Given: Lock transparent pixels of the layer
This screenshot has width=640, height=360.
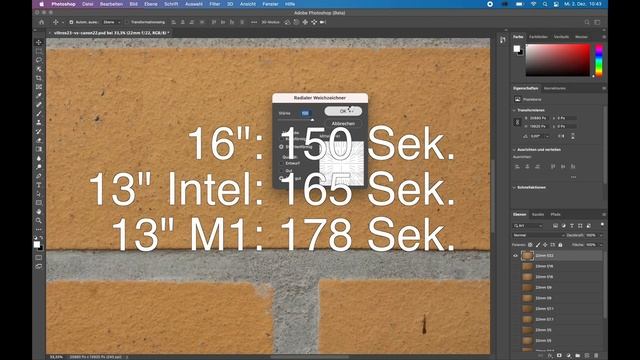Looking at the screenshot, I should (530, 245).
